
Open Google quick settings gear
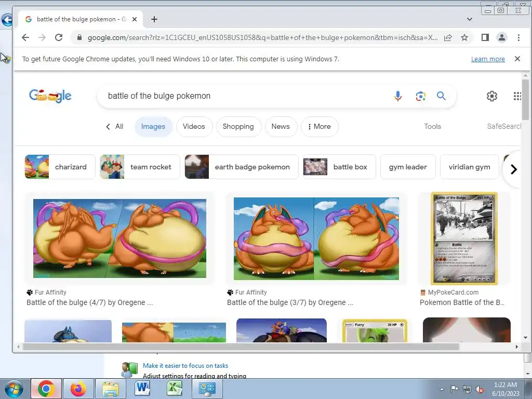(x=492, y=96)
